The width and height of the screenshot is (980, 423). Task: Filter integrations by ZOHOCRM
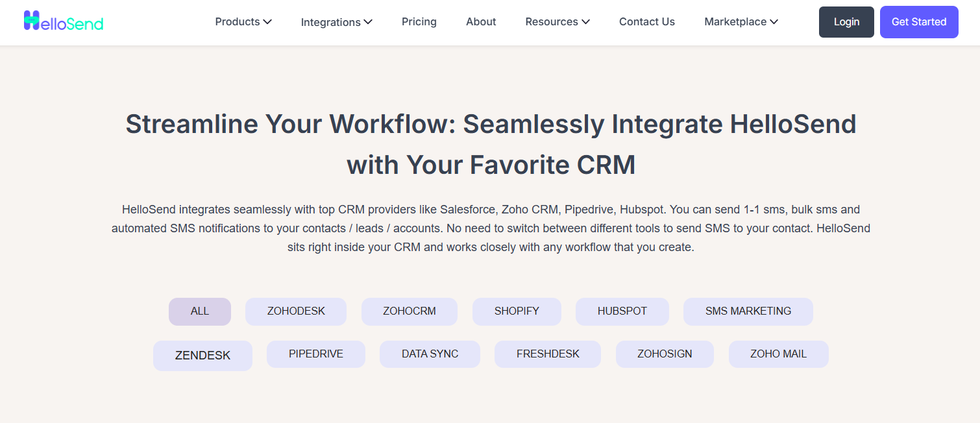tap(410, 311)
